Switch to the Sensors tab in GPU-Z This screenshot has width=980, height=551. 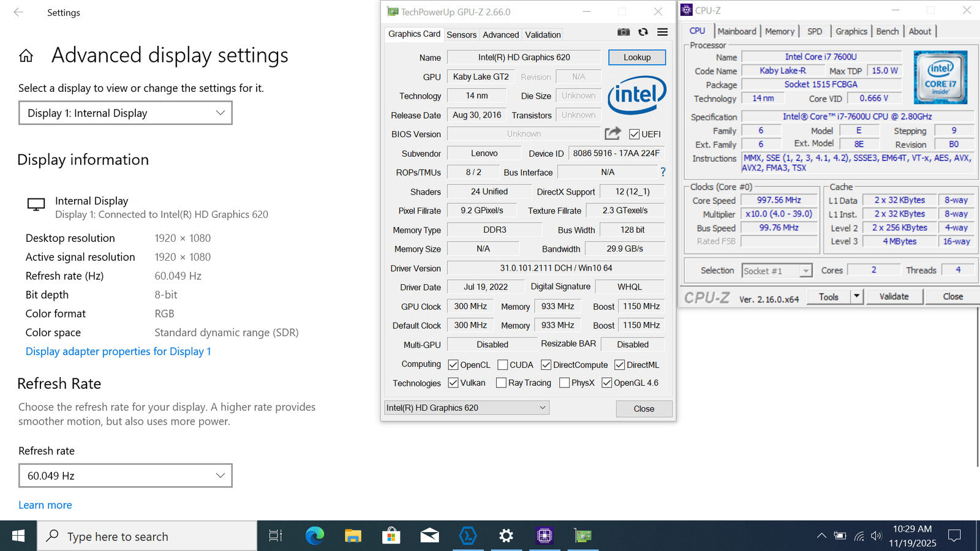(461, 35)
